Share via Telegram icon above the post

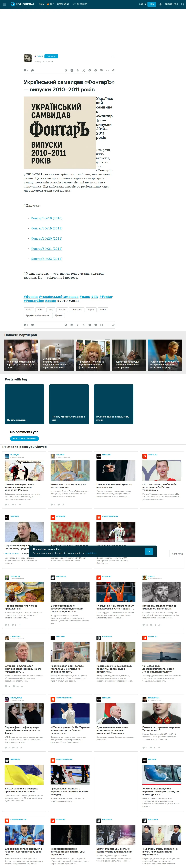[95, 70]
